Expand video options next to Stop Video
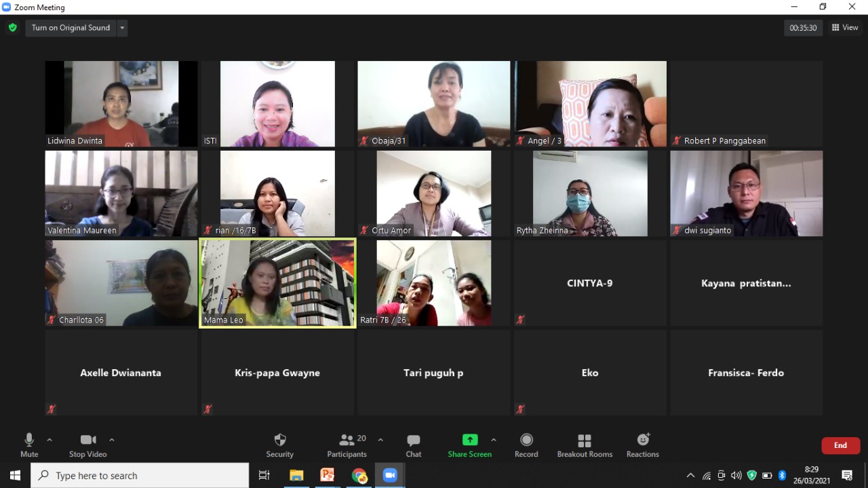Viewport: 868px width, 488px height. [x=112, y=440]
